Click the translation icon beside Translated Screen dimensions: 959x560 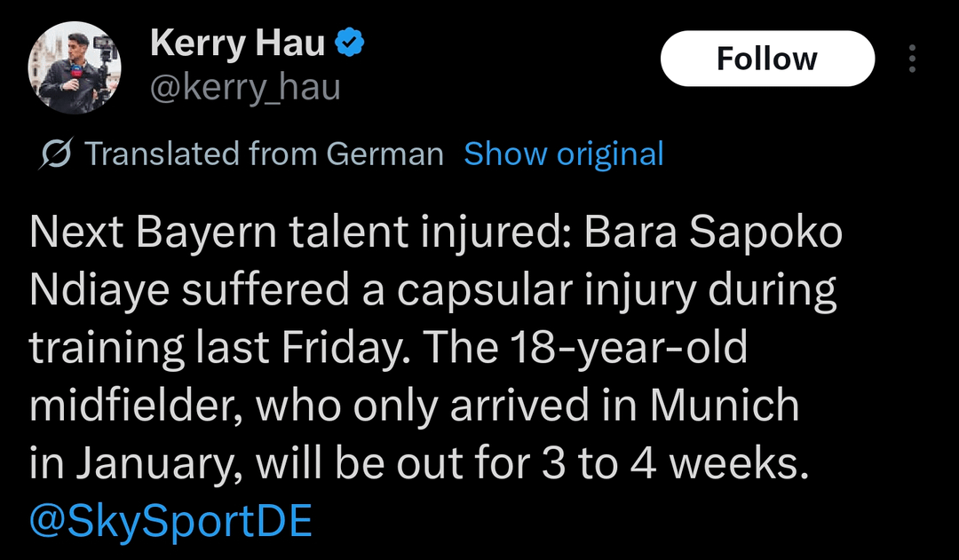[x=58, y=154]
